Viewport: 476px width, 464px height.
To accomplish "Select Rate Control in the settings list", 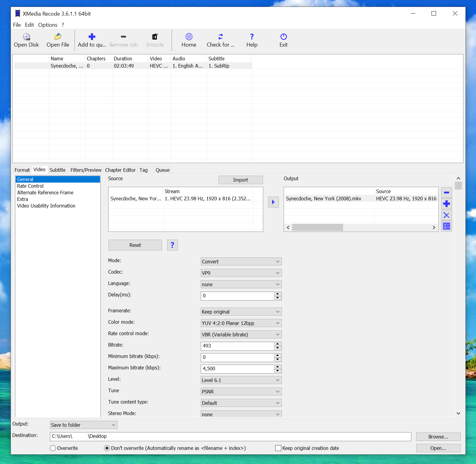I will pos(30,186).
